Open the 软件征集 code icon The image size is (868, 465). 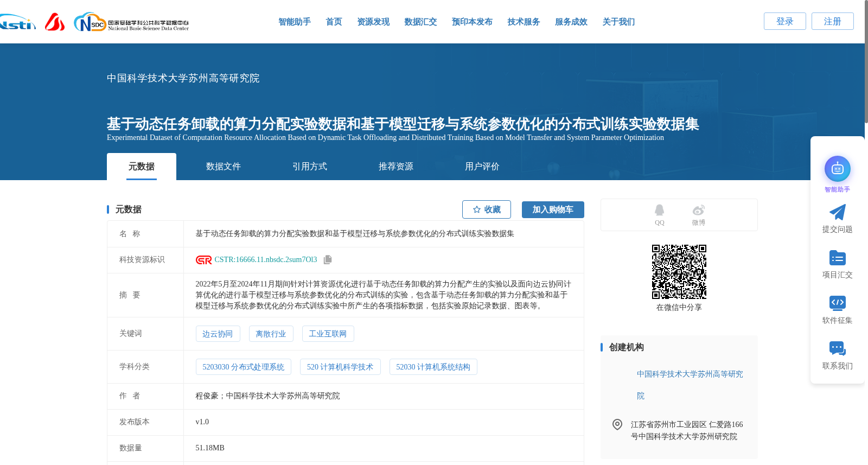(838, 303)
